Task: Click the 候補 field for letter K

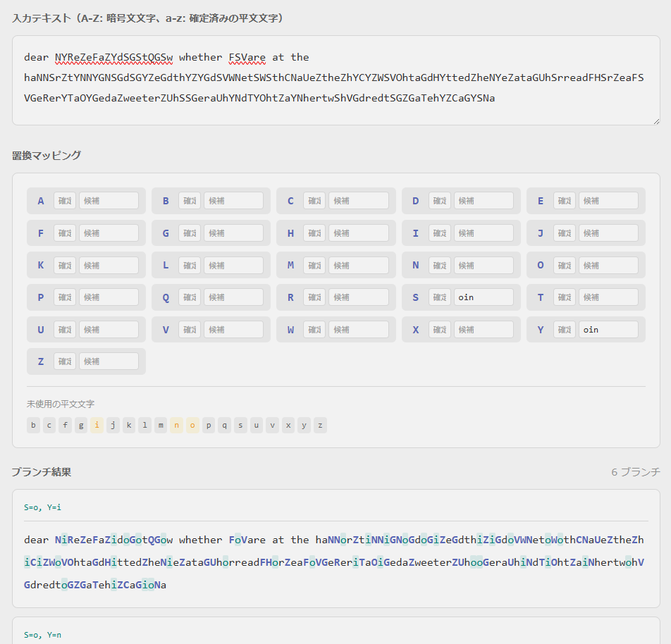Action: click(109, 266)
